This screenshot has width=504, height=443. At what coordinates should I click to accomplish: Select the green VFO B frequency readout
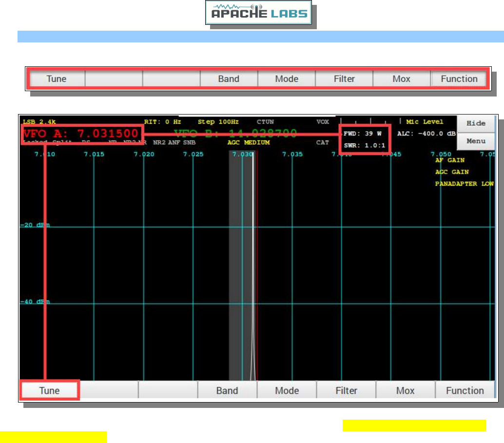[x=235, y=133]
